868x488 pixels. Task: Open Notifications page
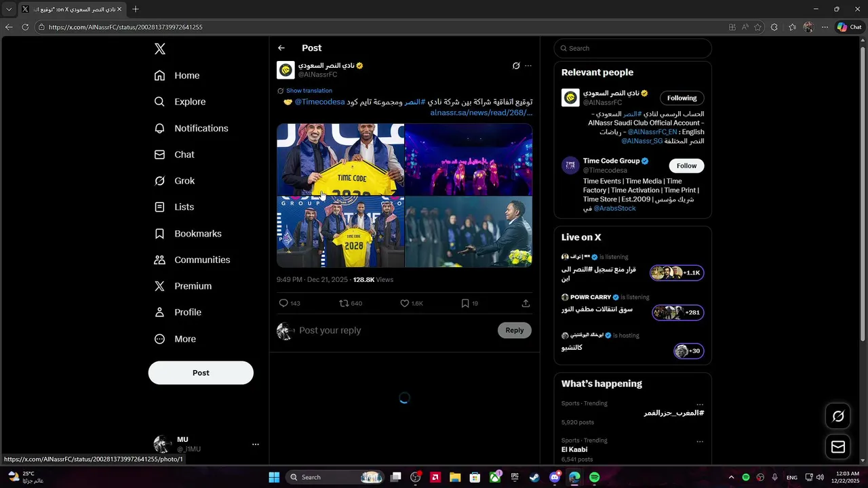[191, 128]
